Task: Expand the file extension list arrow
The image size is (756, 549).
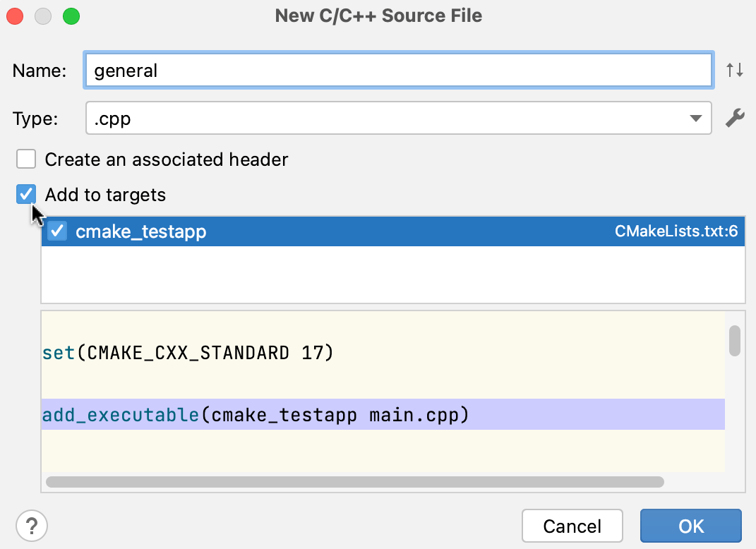Action: [697, 118]
